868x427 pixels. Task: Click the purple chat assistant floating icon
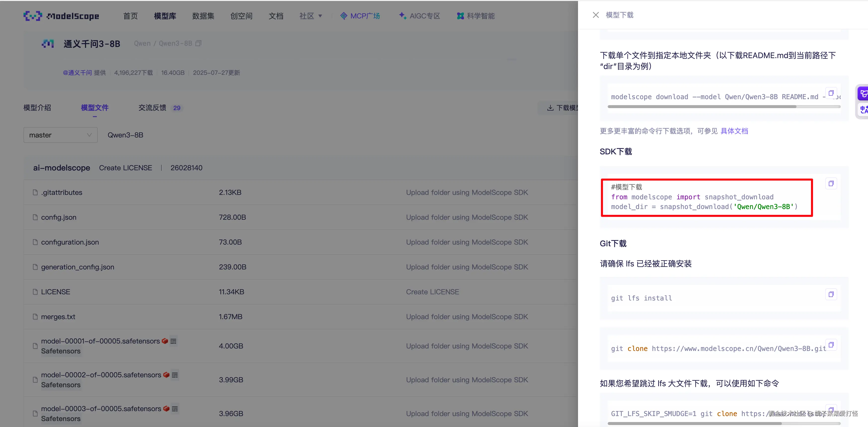[x=863, y=93]
